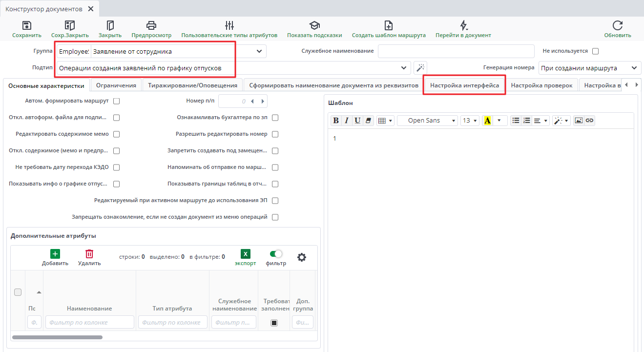The image size is (644, 352).
Task: Close the Конструктор документов tab
Action: [x=90, y=9]
